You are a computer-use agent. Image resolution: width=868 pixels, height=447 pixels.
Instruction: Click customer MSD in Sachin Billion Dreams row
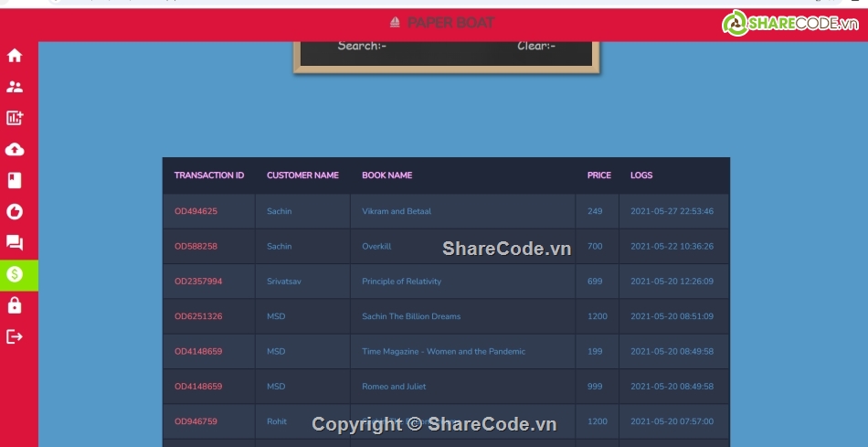(x=276, y=316)
